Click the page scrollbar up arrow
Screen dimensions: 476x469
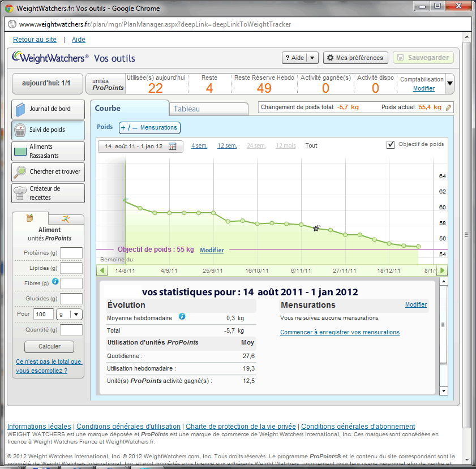point(467,37)
